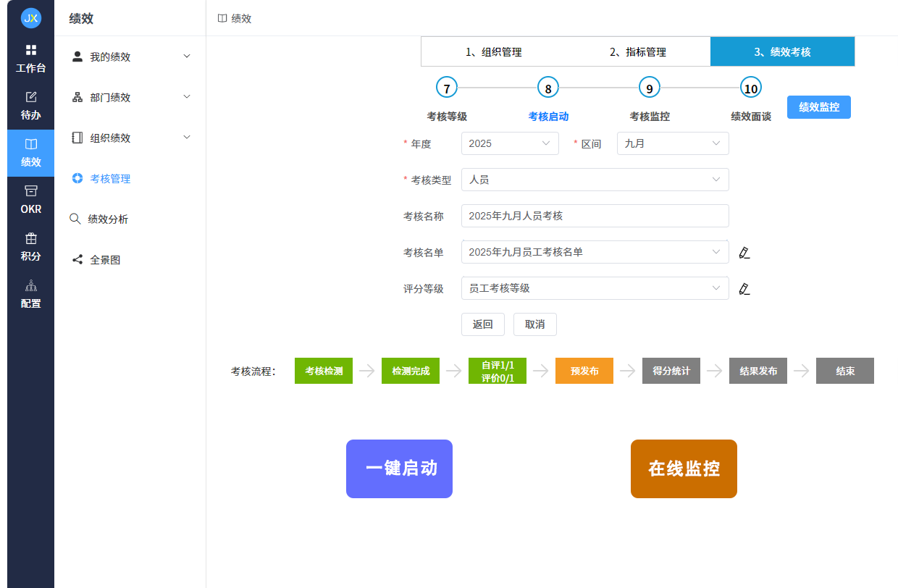The height and width of the screenshot is (588, 898).
Task: Switch to the OKR module icon
Action: point(30,197)
